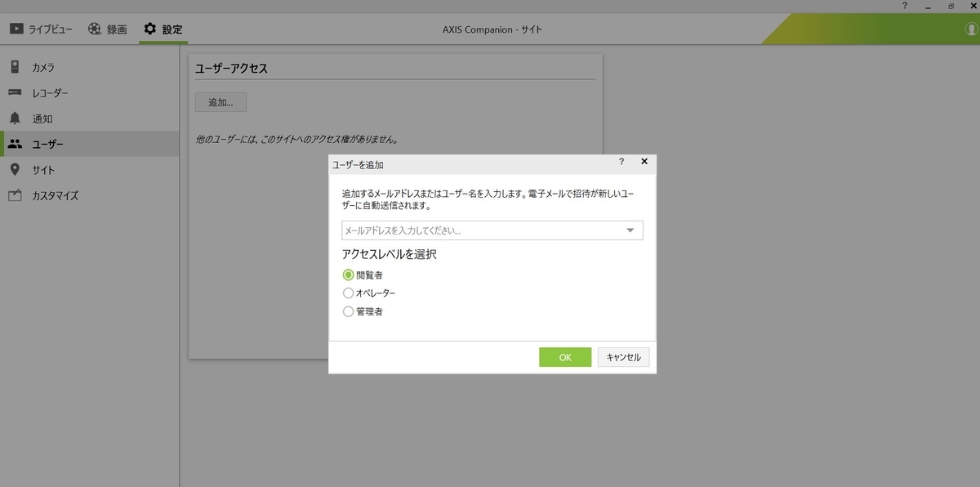Click the settings gear icon
This screenshot has width=980, height=487.
pyautogui.click(x=150, y=29)
